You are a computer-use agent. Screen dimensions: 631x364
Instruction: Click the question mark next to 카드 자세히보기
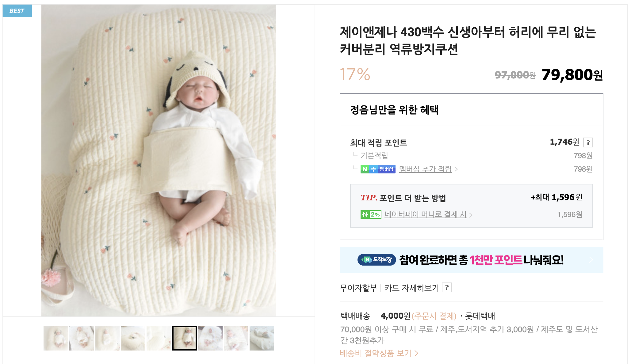pos(447,287)
